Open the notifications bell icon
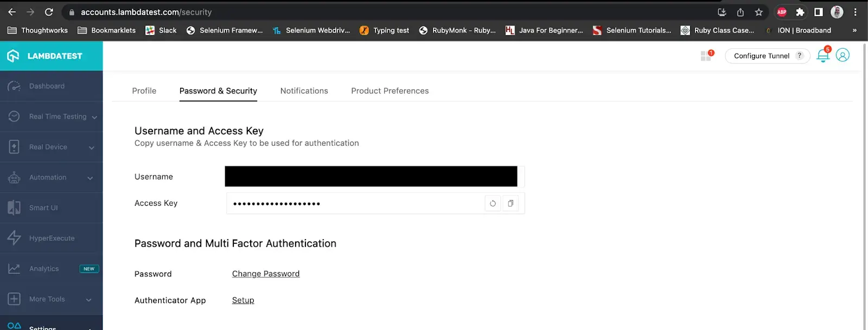 coord(823,55)
